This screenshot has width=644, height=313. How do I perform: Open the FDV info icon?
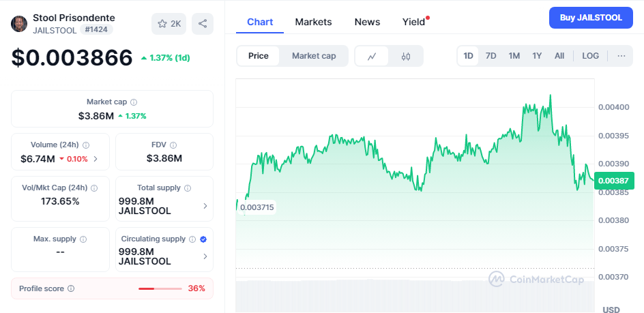pyautogui.click(x=173, y=145)
